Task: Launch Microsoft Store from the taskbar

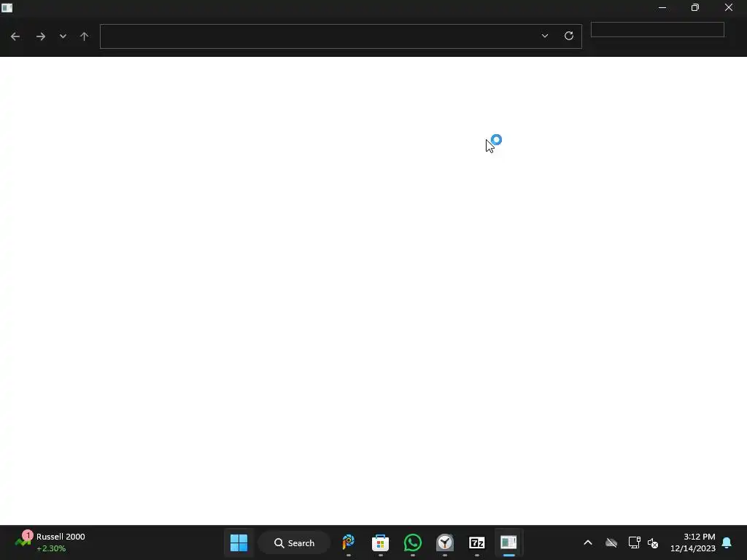Action: (381, 542)
